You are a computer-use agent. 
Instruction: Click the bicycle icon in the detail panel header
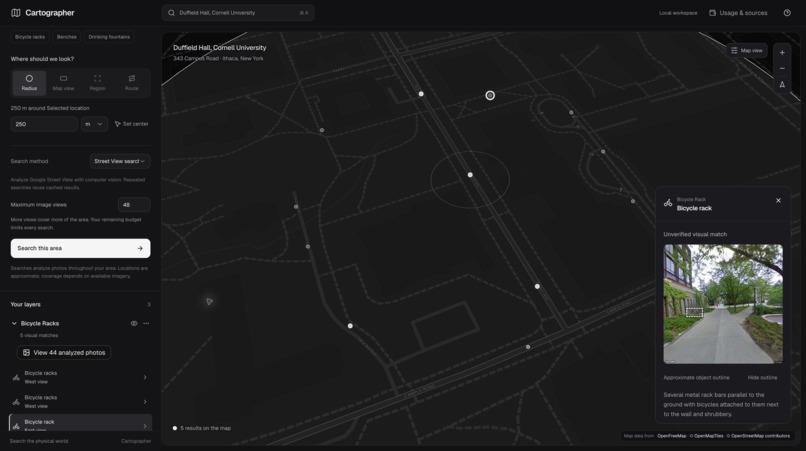coord(668,203)
